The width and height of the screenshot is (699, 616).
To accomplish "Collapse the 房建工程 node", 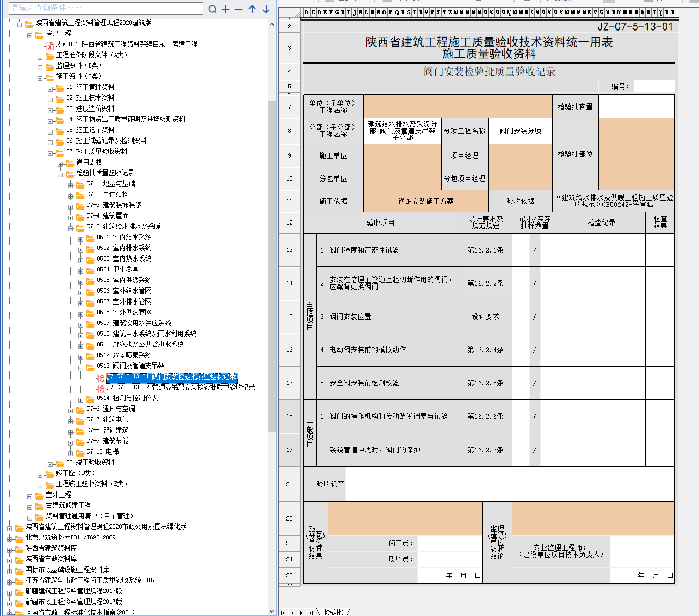I will pyautogui.click(x=30, y=35).
